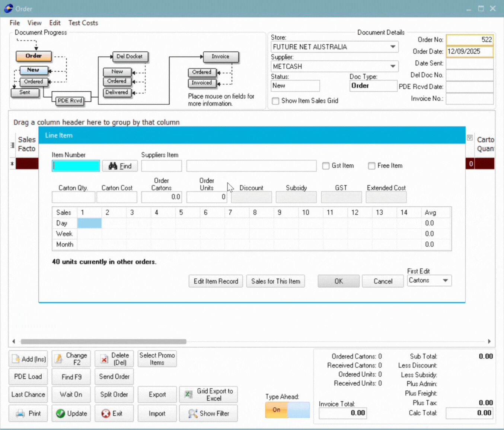The width and height of the screenshot is (504, 430).
Task: Select the Change F2 pencil icon
Action: click(58, 358)
